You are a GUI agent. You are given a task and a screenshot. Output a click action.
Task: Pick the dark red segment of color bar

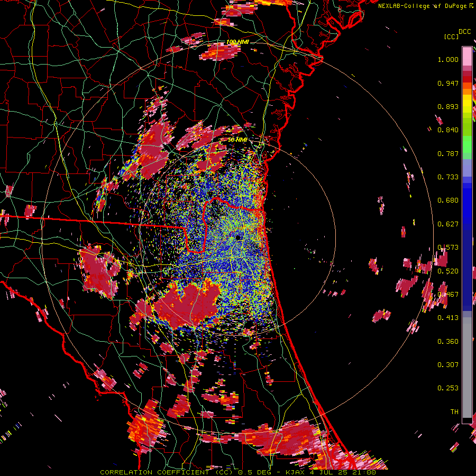pos(467,74)
